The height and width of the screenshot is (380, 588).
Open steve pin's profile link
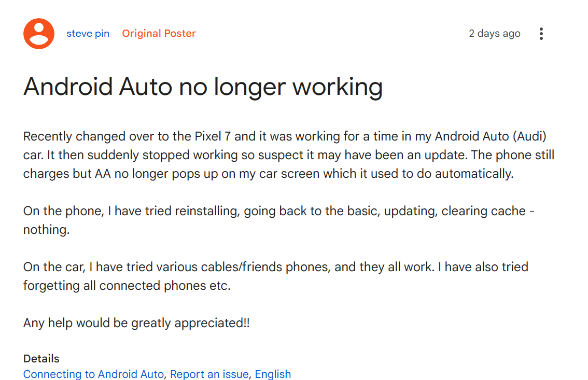pyautogui.click(x=88, y=33)
